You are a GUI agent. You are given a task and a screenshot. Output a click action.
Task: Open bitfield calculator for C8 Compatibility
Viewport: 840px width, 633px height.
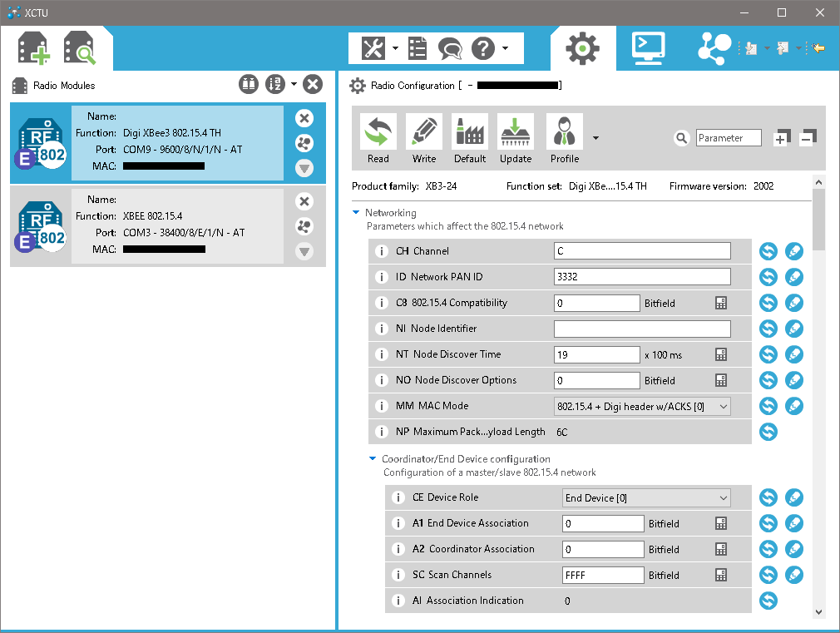pos(721,303)
